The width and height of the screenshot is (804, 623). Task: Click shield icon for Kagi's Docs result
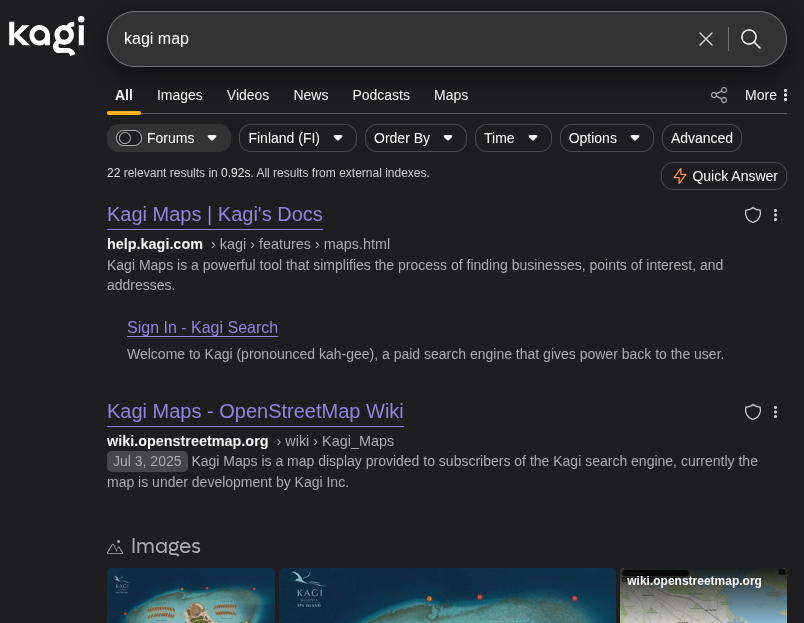752,215
